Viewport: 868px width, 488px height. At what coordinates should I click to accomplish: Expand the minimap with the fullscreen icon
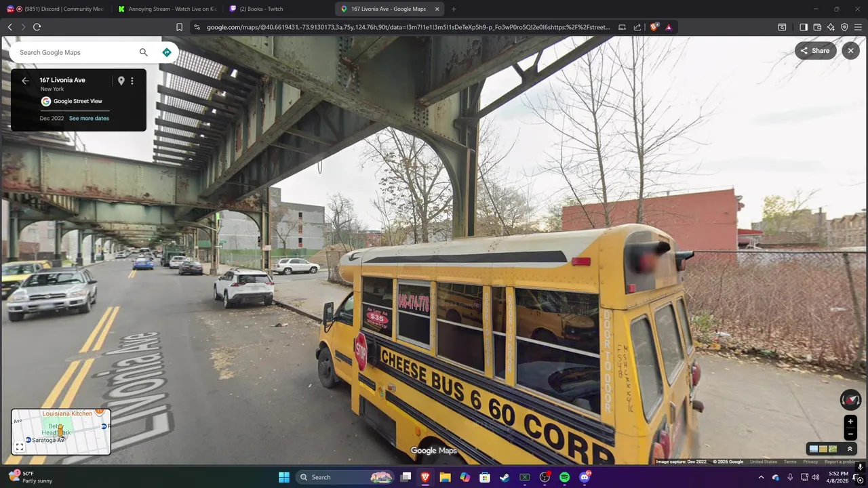click(x=20, y=447)
